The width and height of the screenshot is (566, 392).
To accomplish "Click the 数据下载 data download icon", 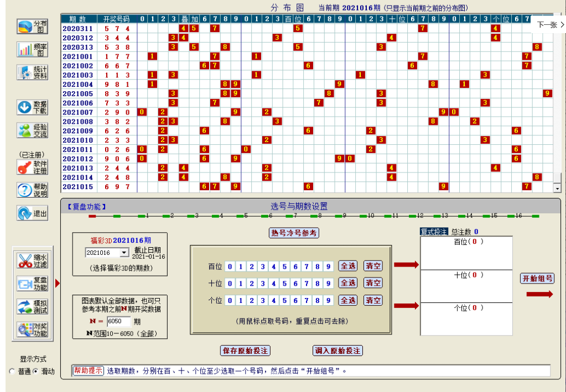I will 32,107.
